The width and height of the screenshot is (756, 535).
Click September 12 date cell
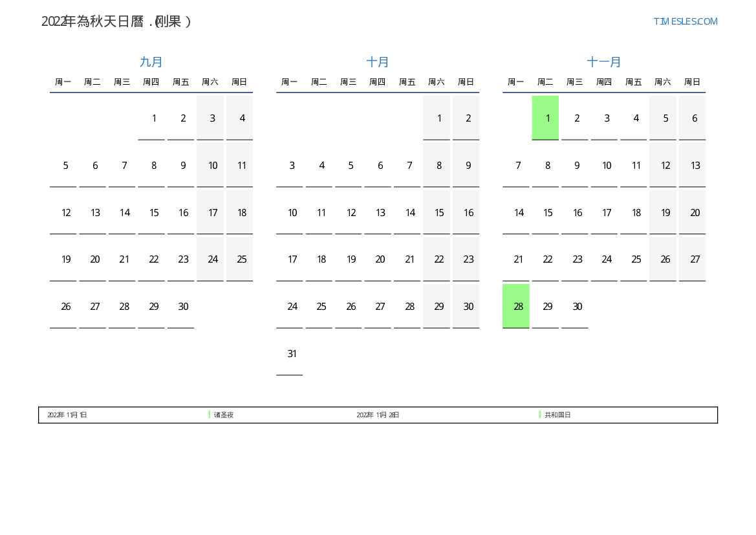[66, 213]
